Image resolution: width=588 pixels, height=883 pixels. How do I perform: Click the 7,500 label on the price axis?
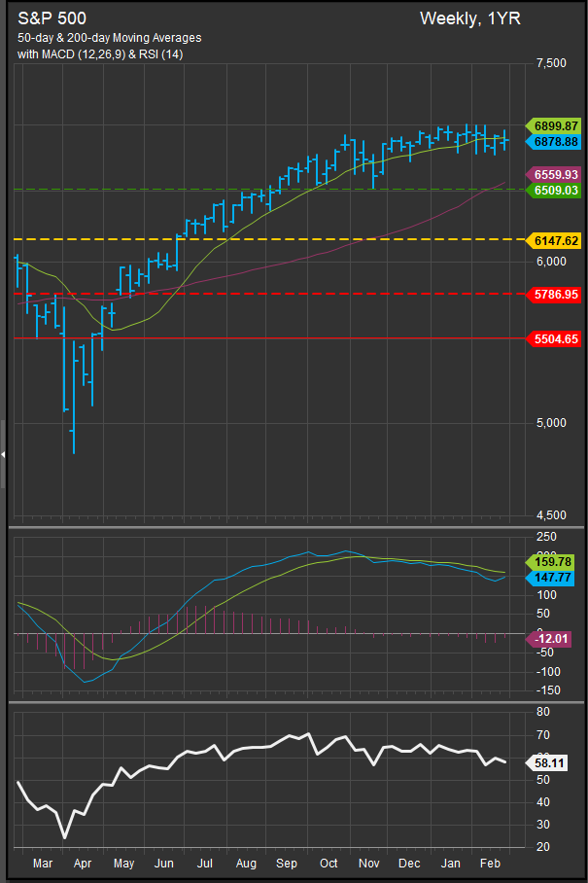coord(550,63)
